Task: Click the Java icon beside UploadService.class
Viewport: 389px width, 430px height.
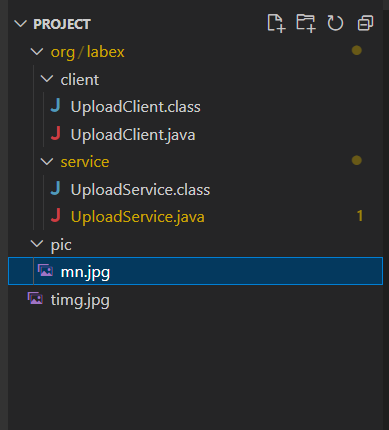Action: pyautogui.click(x=56, y=188)
